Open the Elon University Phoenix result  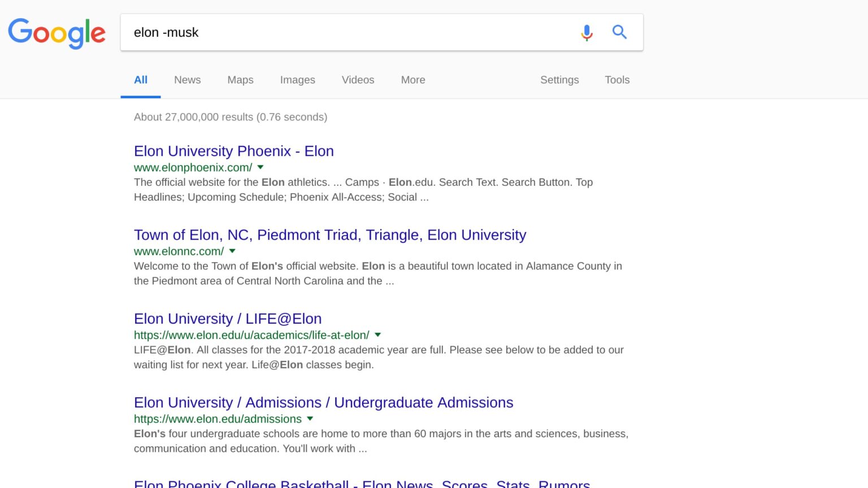pyautogui.click(x=233, y=151)
